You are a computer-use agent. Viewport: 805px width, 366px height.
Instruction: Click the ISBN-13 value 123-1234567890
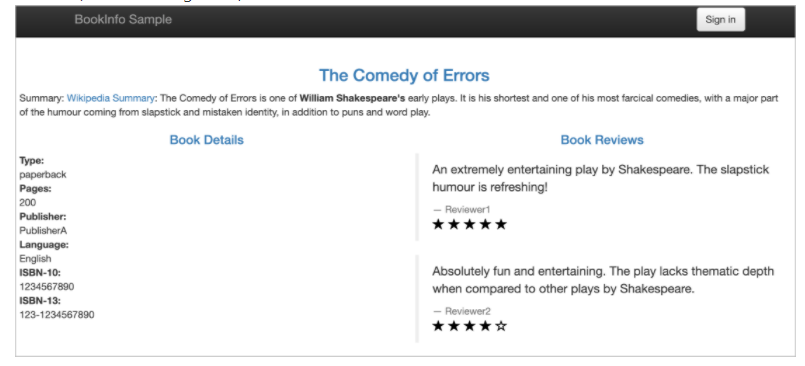57,315
